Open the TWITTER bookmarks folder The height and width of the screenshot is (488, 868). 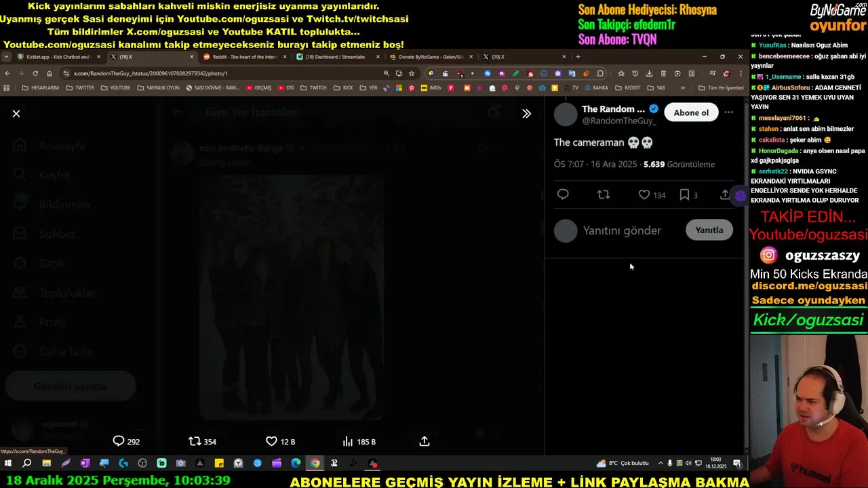pyautogui.click(x=80, y=87)
